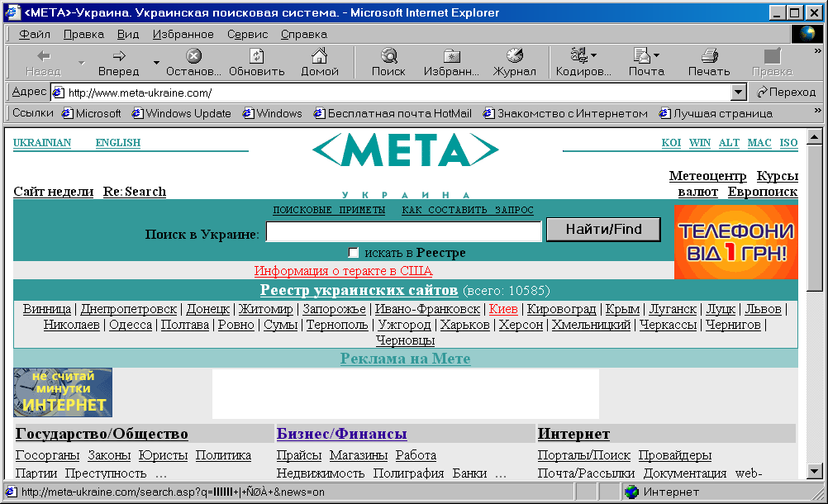Open the History (Журнал) toolbar icon
The image size is (828, 504).
pos(514,55)
